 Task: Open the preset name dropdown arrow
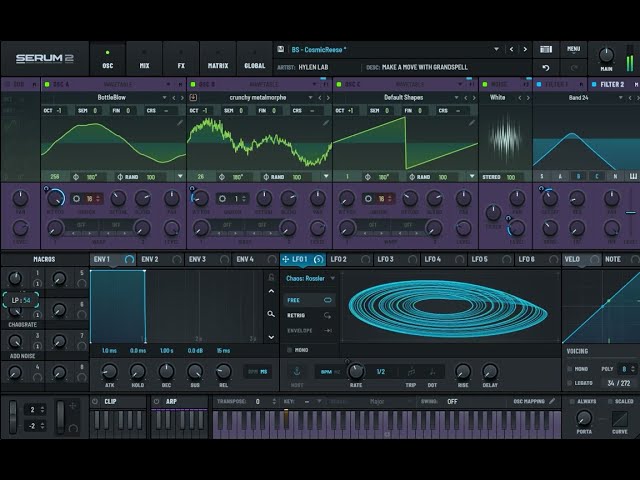(x=496, y=49)
